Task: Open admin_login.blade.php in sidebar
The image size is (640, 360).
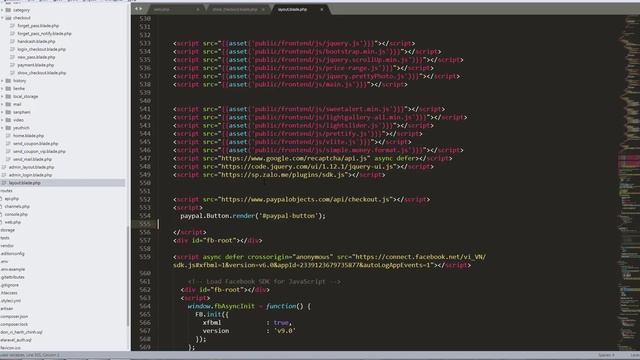Action: coord(31,175)
